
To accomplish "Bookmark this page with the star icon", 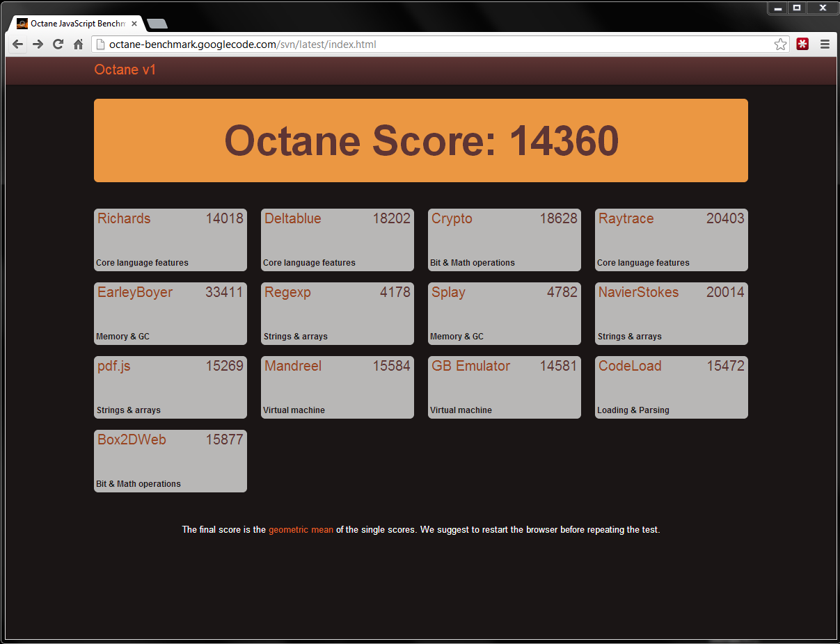I will [x=780, y=45].
